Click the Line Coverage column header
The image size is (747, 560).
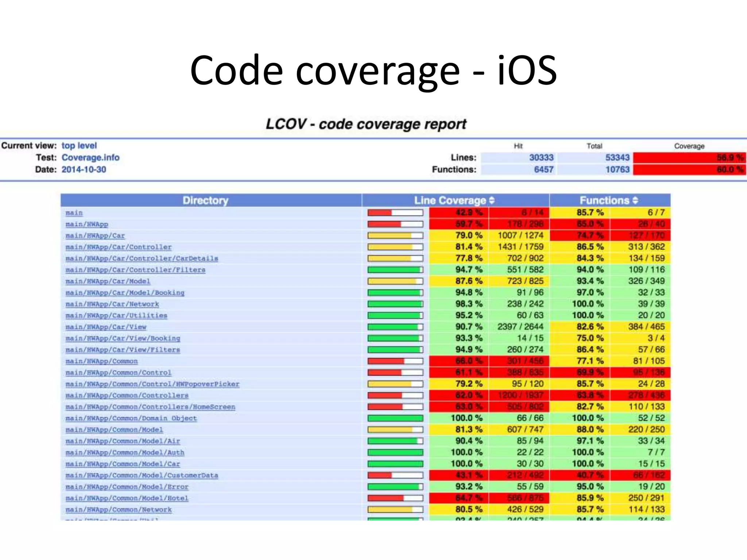tap(456, 200)
